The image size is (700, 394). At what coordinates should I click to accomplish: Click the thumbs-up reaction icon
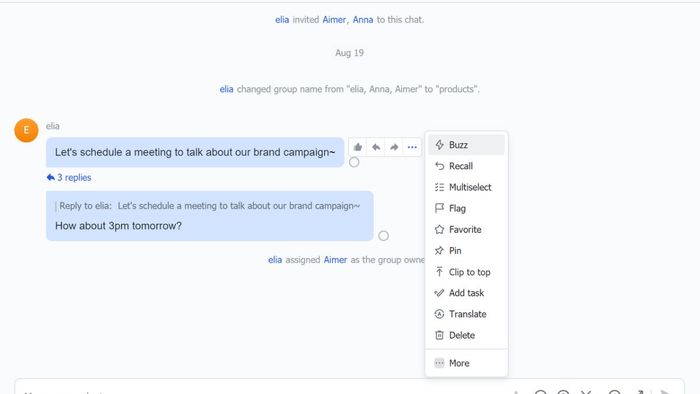pyautogui.click(x=358, y=147)
